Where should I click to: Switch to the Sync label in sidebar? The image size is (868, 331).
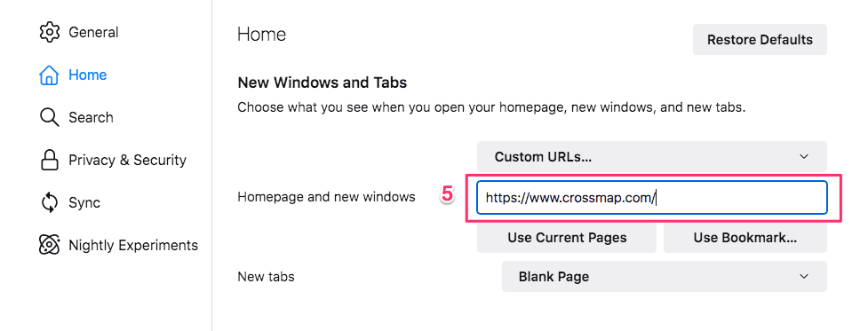[x=84, y=203]
